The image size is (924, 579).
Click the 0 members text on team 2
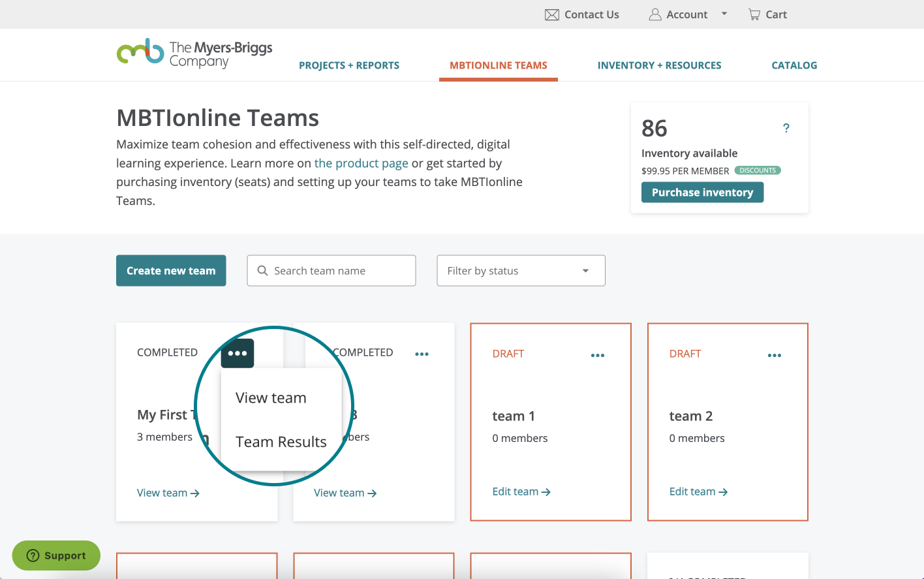[x=697, y=438]
